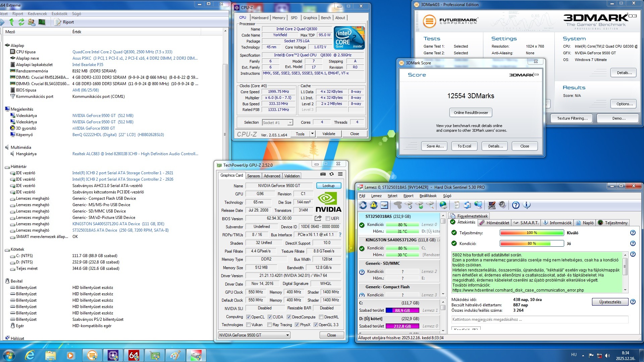Click the GPU-Z screenshot camera icon
Image resolution: width=644 pixels, height=362 pixels.
(323, 174)
